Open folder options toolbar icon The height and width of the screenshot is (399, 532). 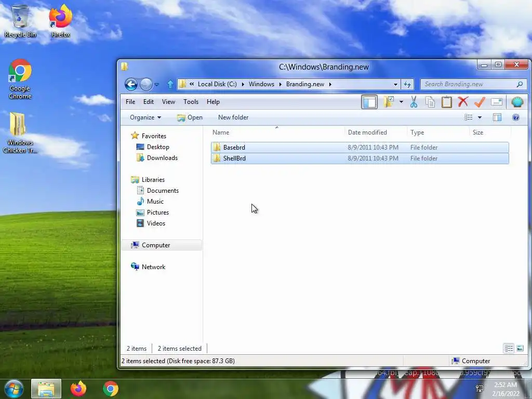pyautogui.click(x=389, y=102)
